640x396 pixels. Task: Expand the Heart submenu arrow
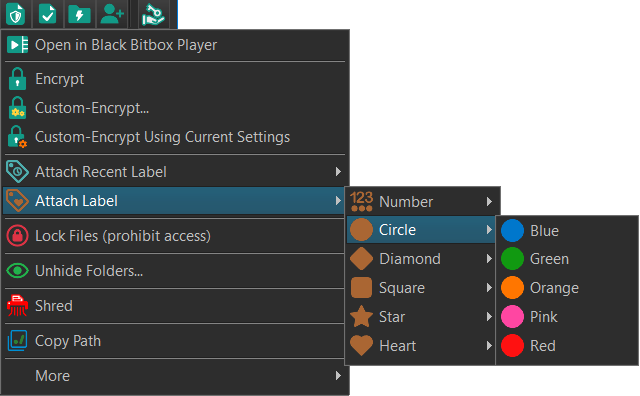pos(489,345)
